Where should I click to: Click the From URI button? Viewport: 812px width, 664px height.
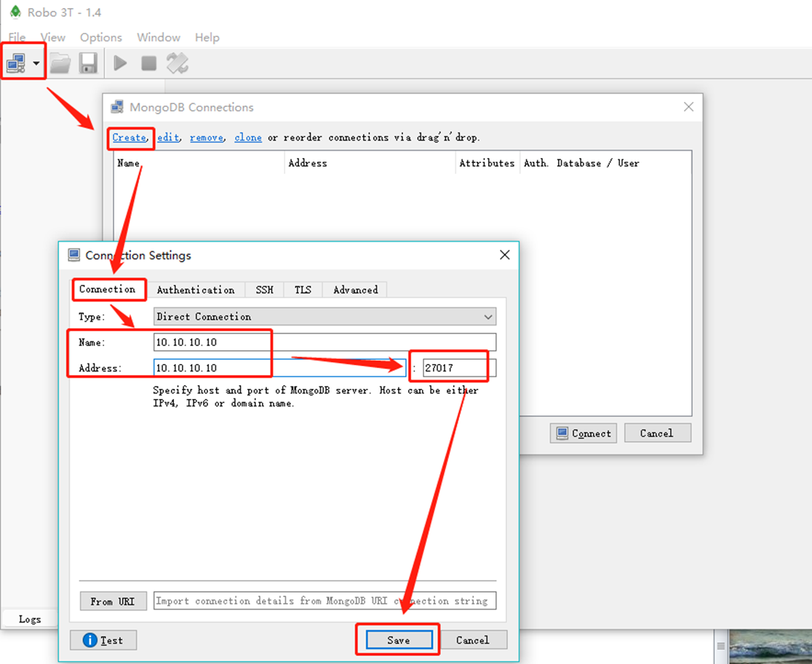coord(113,601)
